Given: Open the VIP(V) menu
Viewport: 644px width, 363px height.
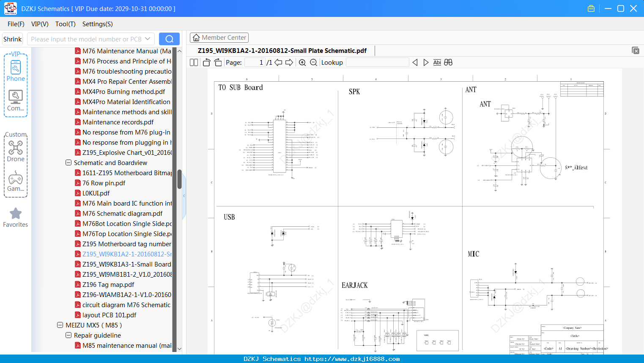Looking at the screenshot, I should (40, 24).
